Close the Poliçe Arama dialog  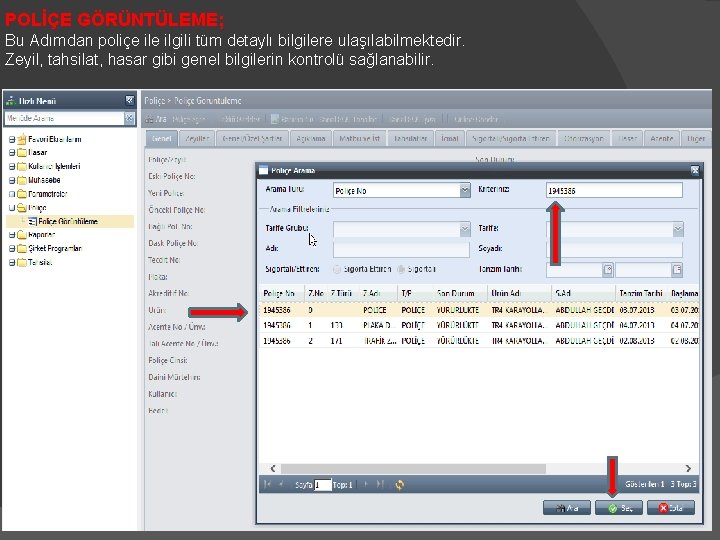695,170
